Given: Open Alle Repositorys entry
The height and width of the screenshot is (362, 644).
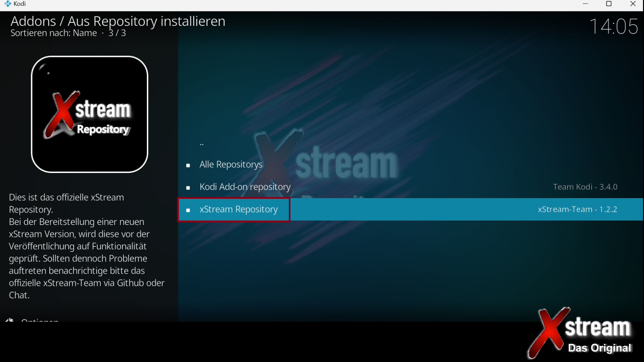Looking at the screenshot, I should pyautogui.click(x=231, y=165).
